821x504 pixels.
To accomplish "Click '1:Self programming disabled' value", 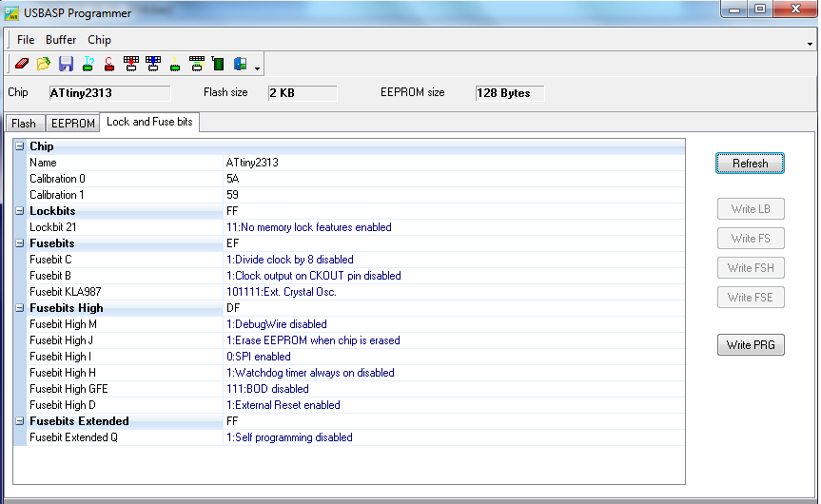I will coord(289,437).
